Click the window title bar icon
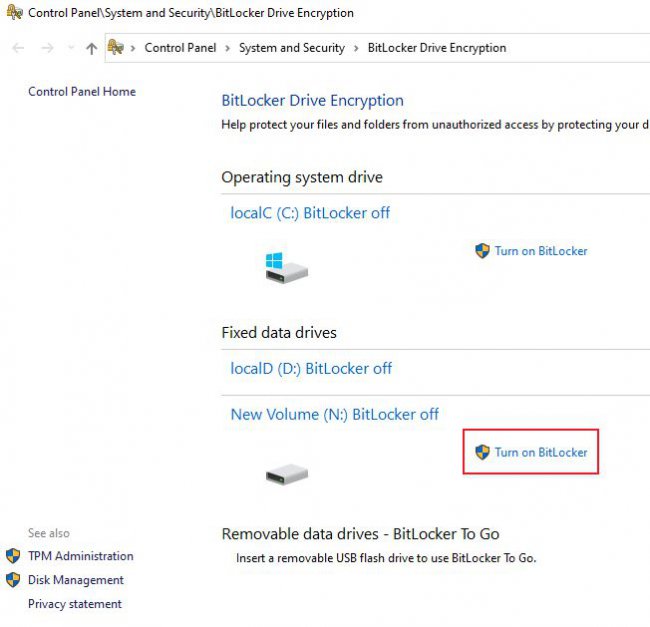The width and height of the screenshot is (650, 627). click(15, 12)
